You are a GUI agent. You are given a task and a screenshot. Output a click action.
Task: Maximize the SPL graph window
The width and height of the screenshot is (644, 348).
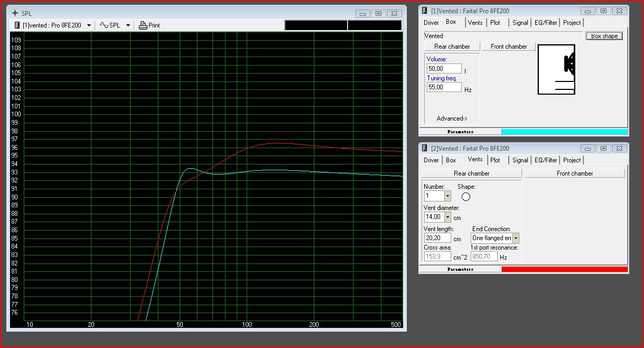pos(378,13)
